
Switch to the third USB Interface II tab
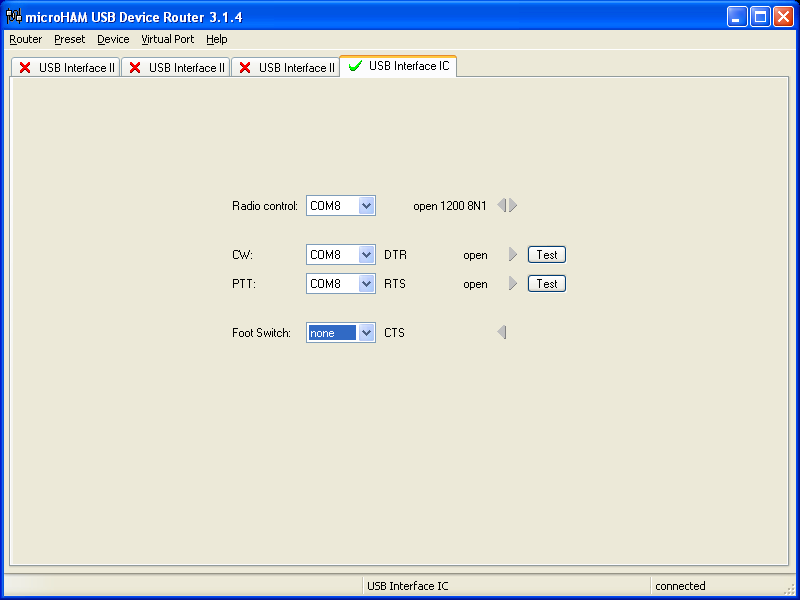click(286, 68)
